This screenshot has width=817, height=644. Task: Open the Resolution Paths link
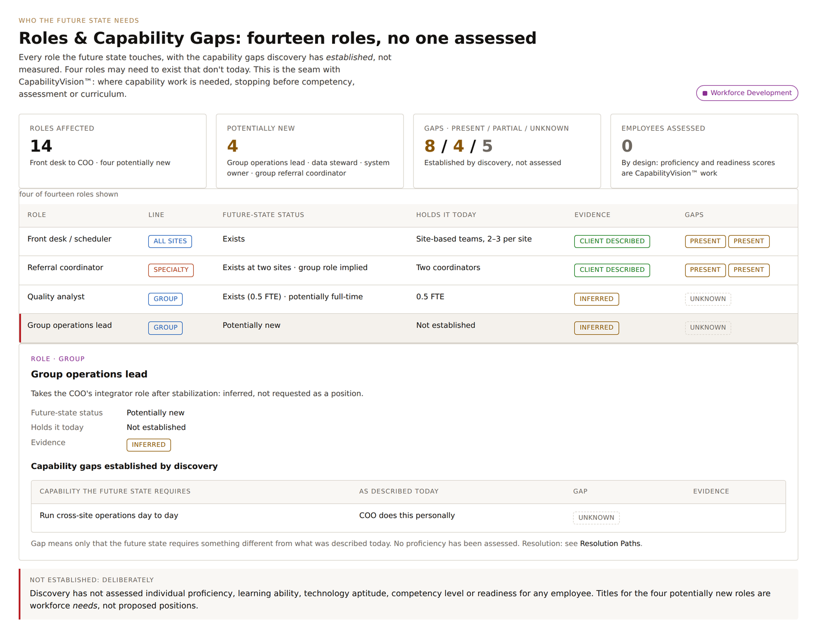point(610,544)
